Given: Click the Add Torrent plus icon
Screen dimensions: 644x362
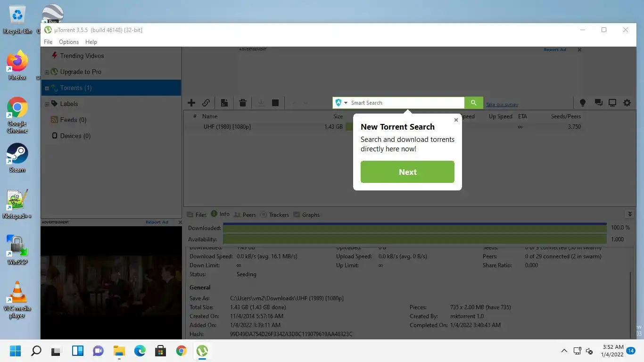Looking at the screenshot, I should (191, 103).
